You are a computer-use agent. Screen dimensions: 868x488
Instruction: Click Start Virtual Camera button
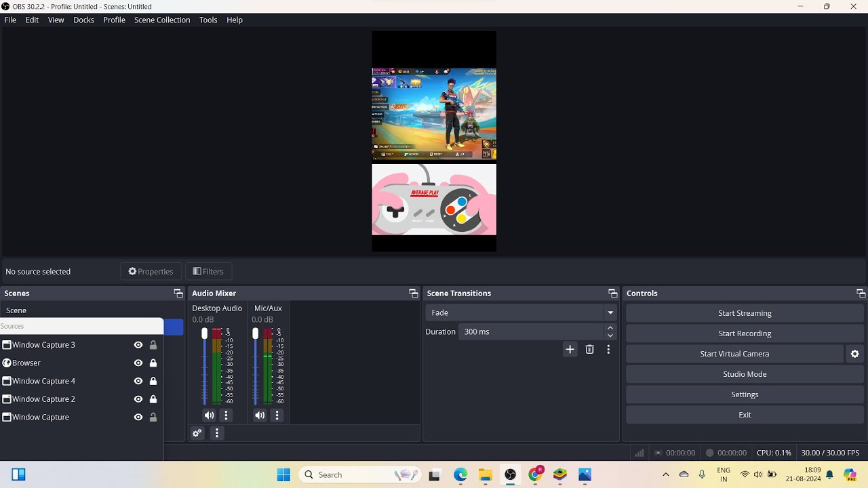coord(734,354)
